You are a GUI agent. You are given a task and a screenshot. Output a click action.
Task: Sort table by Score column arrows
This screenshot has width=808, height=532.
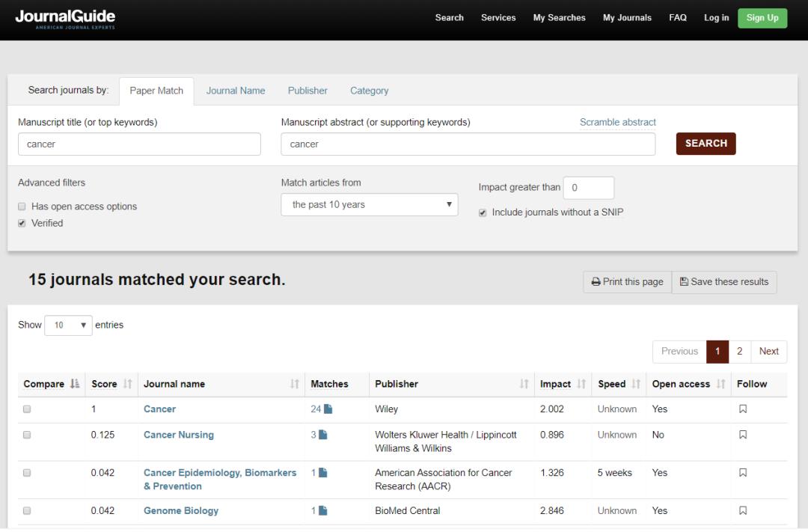[128, 385]
